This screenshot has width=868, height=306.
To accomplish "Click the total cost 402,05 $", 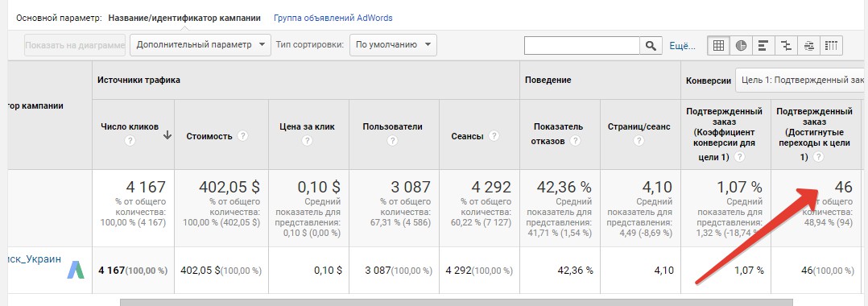I will (x=229, y=187).
